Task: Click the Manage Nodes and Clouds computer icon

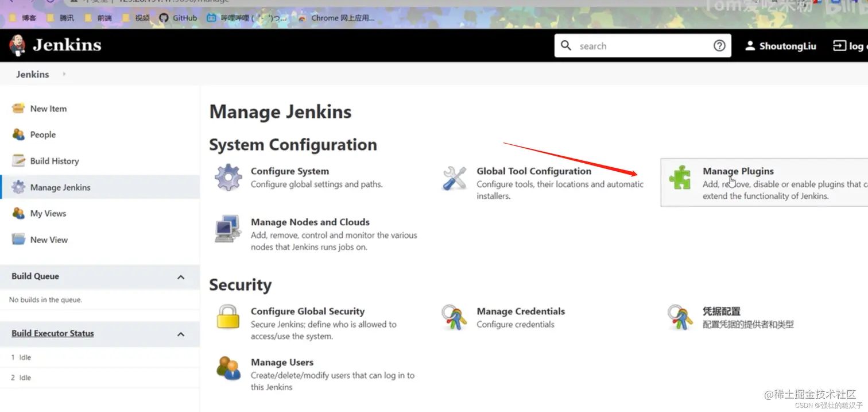Action: pos(228,229)
